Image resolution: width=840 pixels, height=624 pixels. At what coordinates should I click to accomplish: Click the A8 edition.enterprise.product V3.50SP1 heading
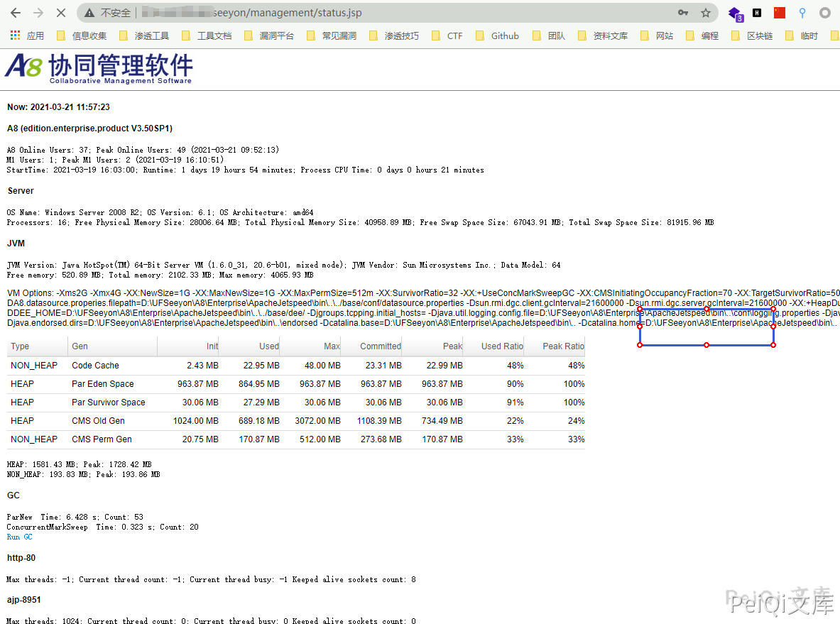point(89,128)
